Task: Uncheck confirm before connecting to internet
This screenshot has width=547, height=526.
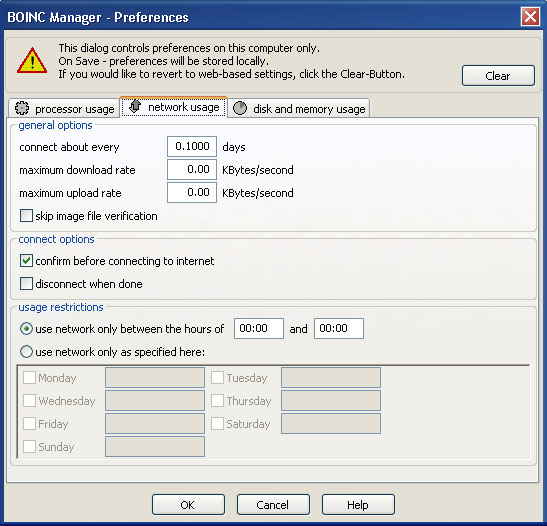Action: pyautogui.click(x=27, y=261)
